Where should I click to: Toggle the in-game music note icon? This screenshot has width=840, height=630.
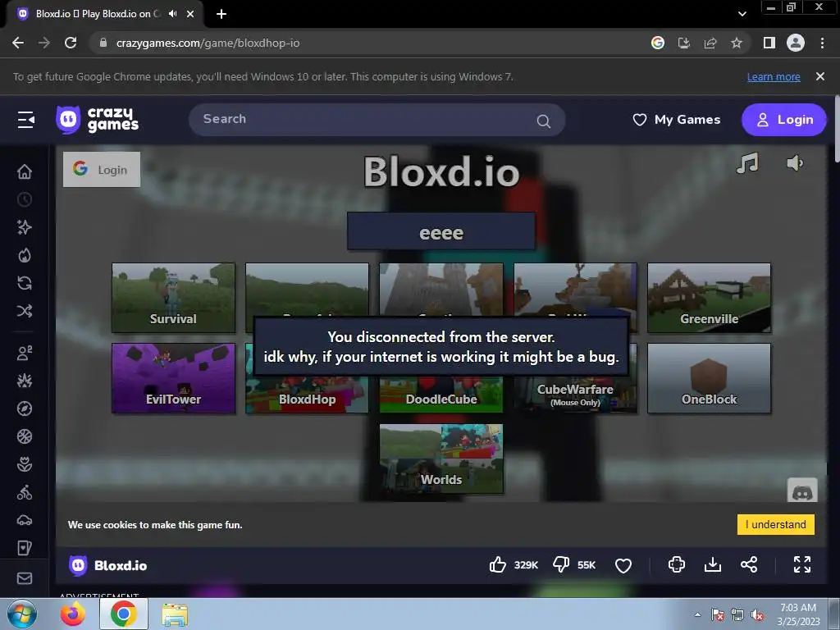pos(747,163)
